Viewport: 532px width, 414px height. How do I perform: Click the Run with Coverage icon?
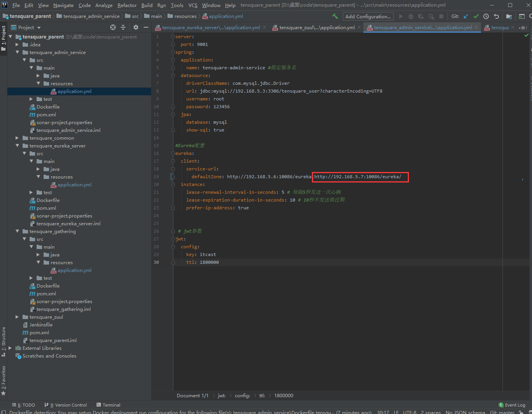(x=421, y=16)
